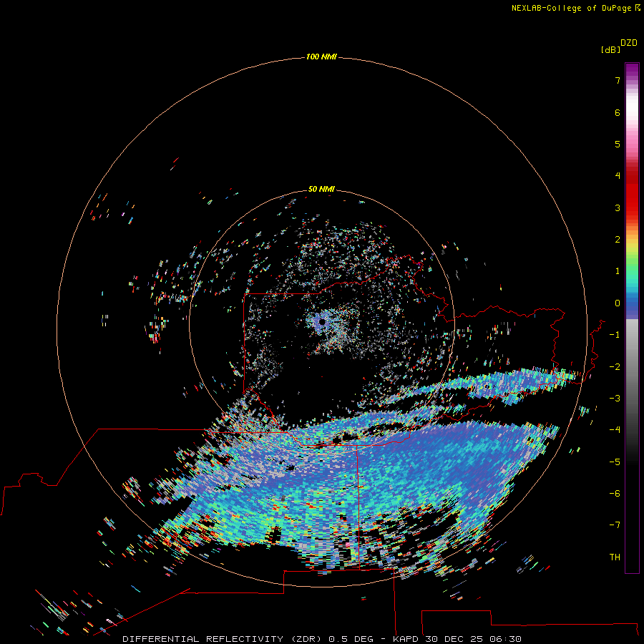This screenshot has width=644, height=644.
Task: Click the 2 value on the color scale
Action: (x=618, y=240)
